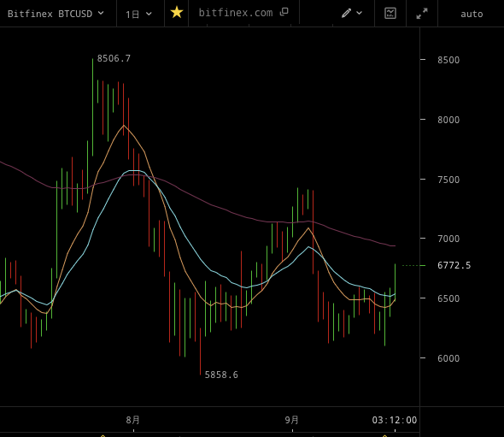This screenshot has width=504, height=437.
Task: Click the 7500 price axis level
Action: pos(448,180)
